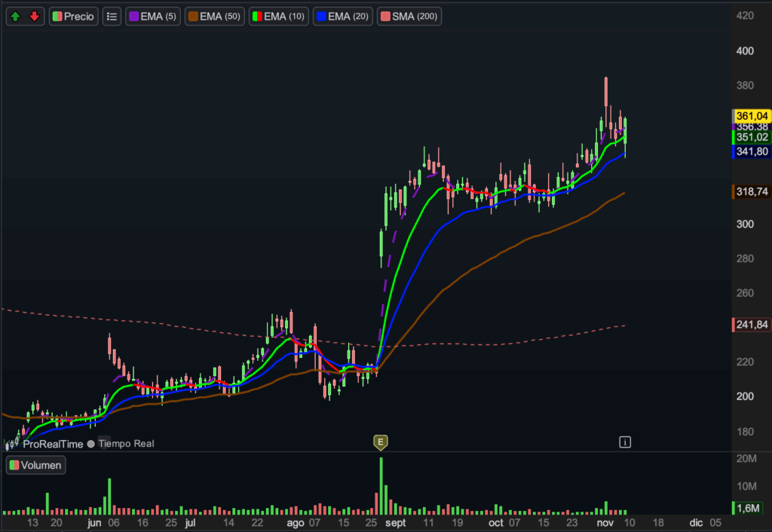
Task: Click the brown 318,74 EMA value tag
Action: [752, 192]
